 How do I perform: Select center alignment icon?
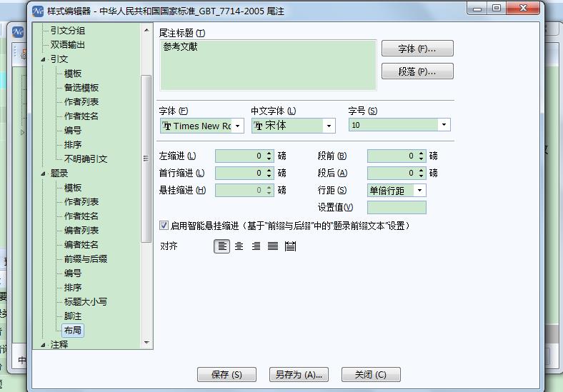[239, 246]
